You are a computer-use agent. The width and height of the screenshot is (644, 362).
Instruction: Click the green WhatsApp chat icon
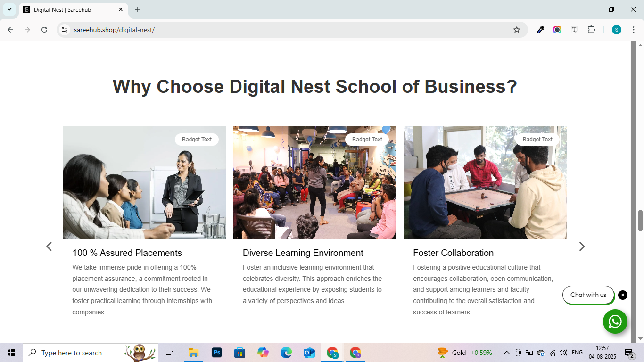click(x=615, y=321)
